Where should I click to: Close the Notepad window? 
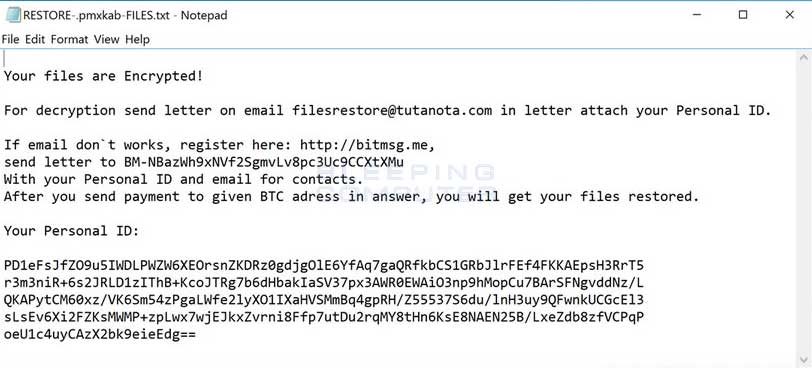(789, 15)
